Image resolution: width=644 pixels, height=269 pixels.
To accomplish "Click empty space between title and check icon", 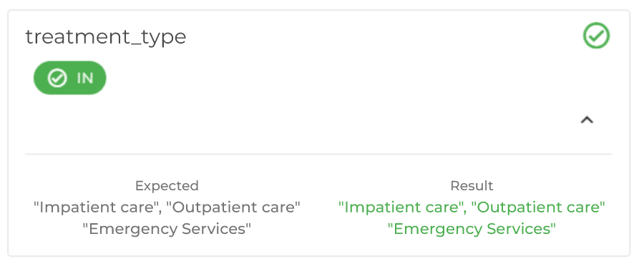I will 382,36.
